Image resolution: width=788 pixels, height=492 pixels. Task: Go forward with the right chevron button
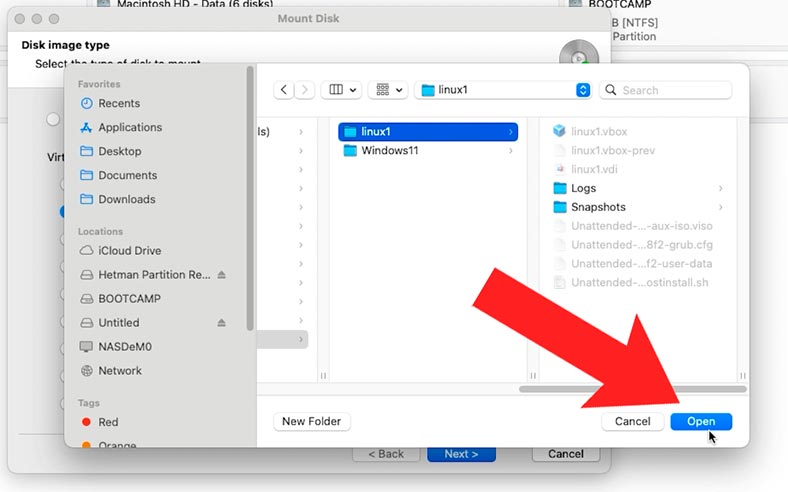pyautogui.click(x=305, y=90)
